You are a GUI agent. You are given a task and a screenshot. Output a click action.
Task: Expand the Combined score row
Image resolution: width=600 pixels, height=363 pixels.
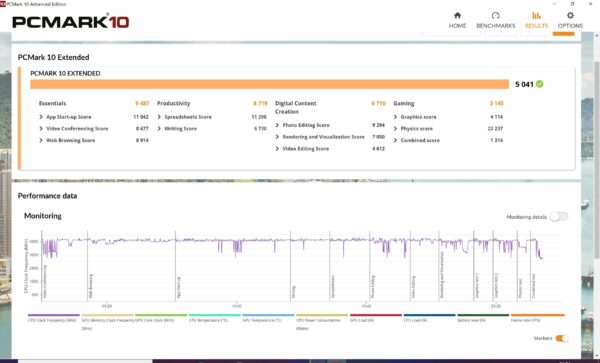click(x=416, y=140)
